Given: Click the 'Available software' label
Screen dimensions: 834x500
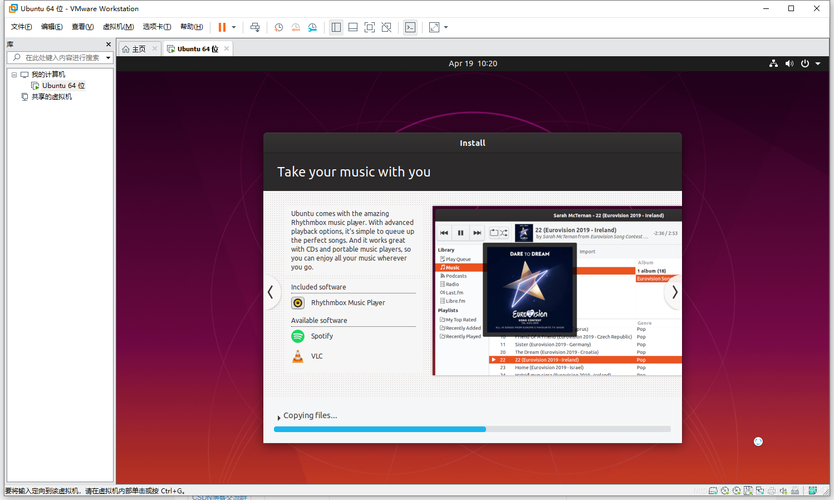Looking at the screenshot, I should point(319,320).
